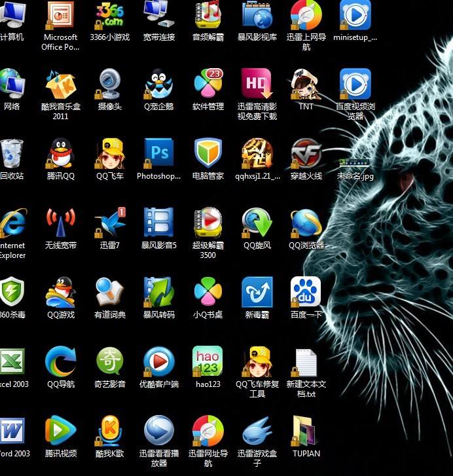Launch 腾讯QQ penguin icon
The image size is (453, 476).
point(60,153)
